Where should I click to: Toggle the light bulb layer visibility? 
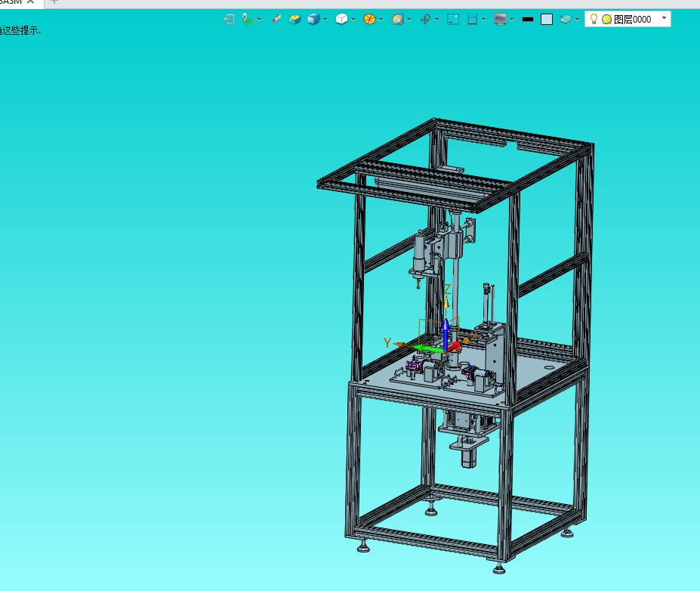coord(594,19)
